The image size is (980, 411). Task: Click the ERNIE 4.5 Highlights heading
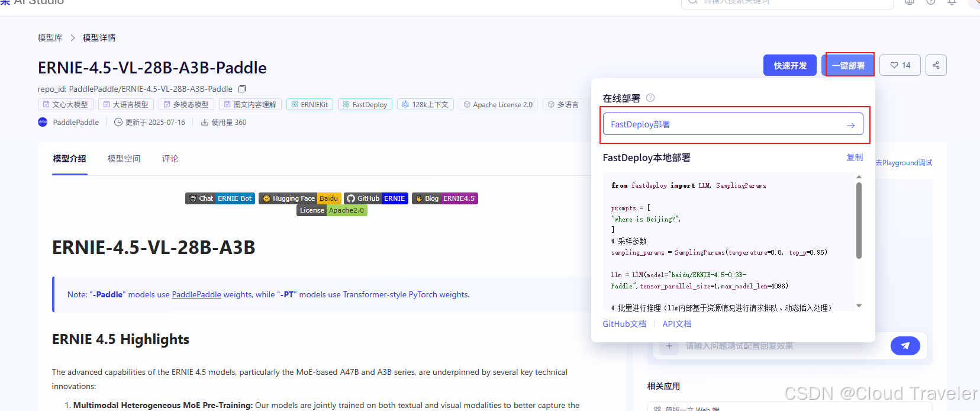tap(121, 339)
